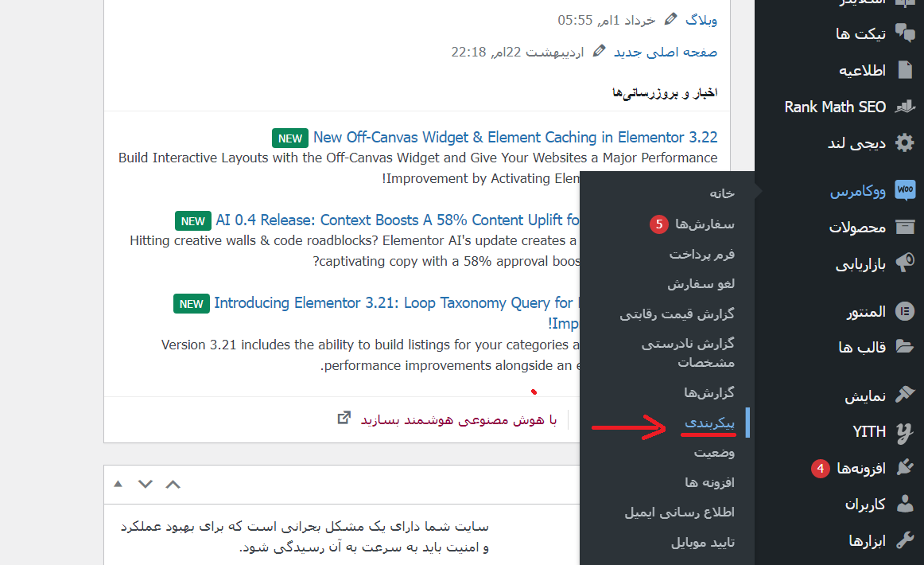Viewport: 924px width, 565px height.
Task: Click the نمایش paintbrush icon
Action: [905, 395]
